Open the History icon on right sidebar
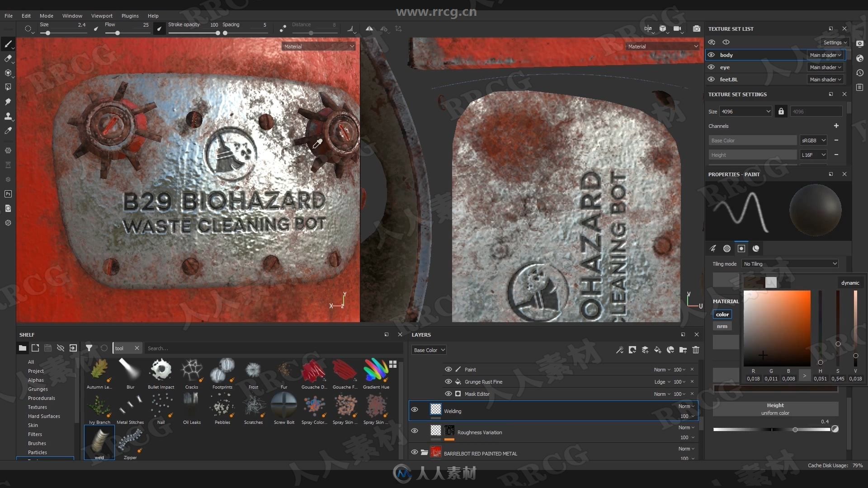868x488 pixels. (x=860, y=73)
